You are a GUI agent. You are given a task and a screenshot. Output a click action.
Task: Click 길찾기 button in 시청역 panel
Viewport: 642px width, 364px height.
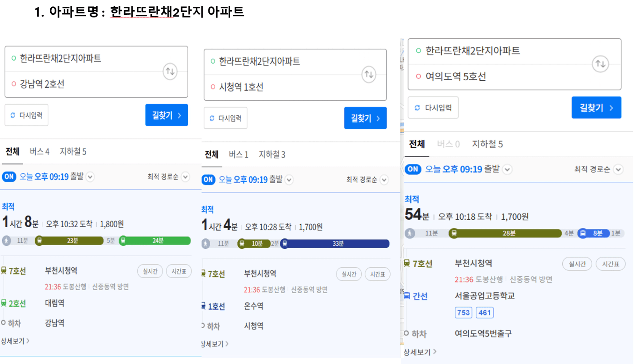click(x=365, y=118)
